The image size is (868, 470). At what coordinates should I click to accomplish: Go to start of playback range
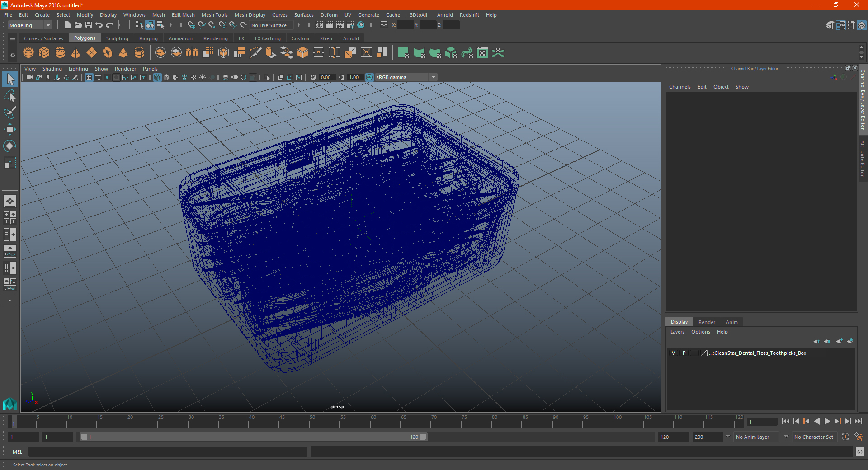[x=786, y=421]
